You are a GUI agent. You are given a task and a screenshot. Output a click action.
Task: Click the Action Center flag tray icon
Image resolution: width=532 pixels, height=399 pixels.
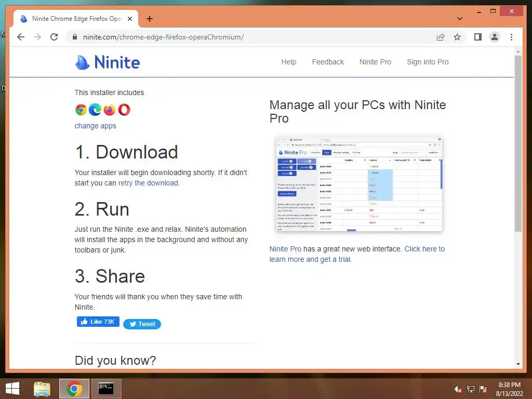483,389
